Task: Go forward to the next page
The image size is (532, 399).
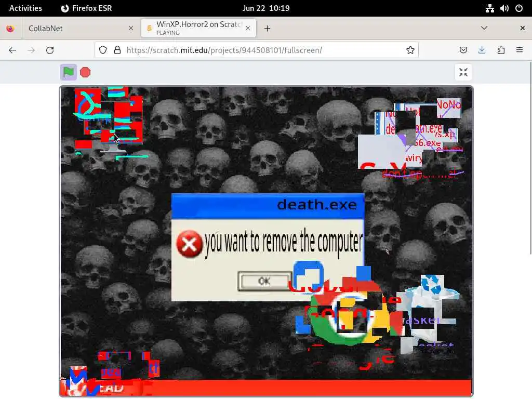Action: [31, 50]
